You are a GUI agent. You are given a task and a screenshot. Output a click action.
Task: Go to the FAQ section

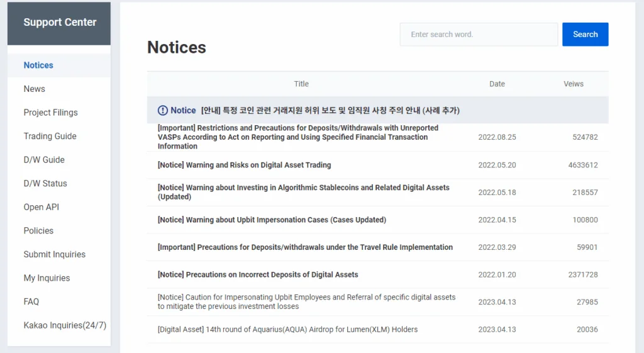click(x=31, y=301)
